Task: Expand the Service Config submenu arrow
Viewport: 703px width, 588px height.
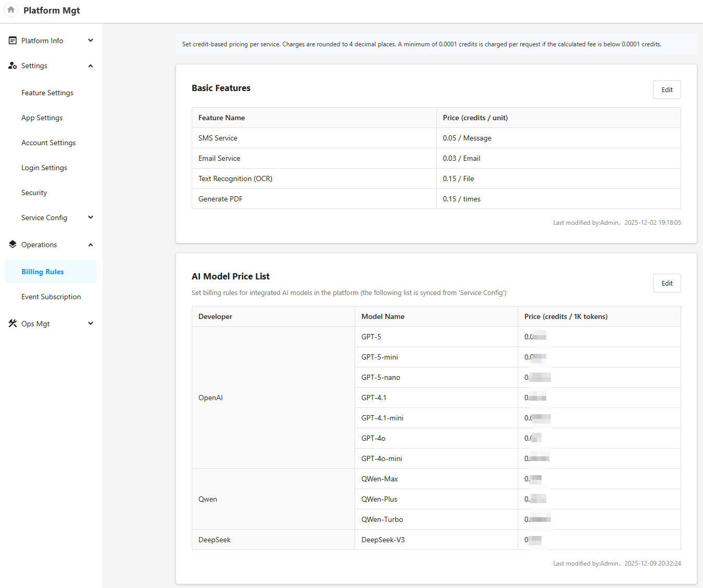Action: click(91, 218)
